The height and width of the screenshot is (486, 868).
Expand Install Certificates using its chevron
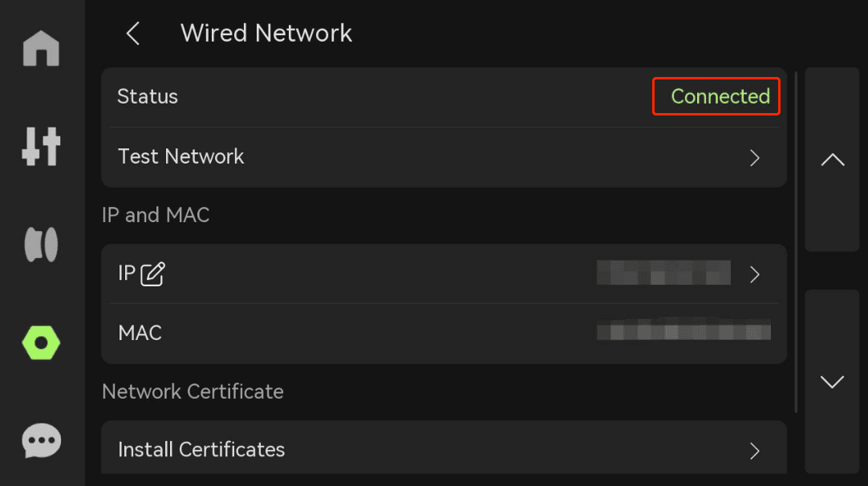point(755,452)
